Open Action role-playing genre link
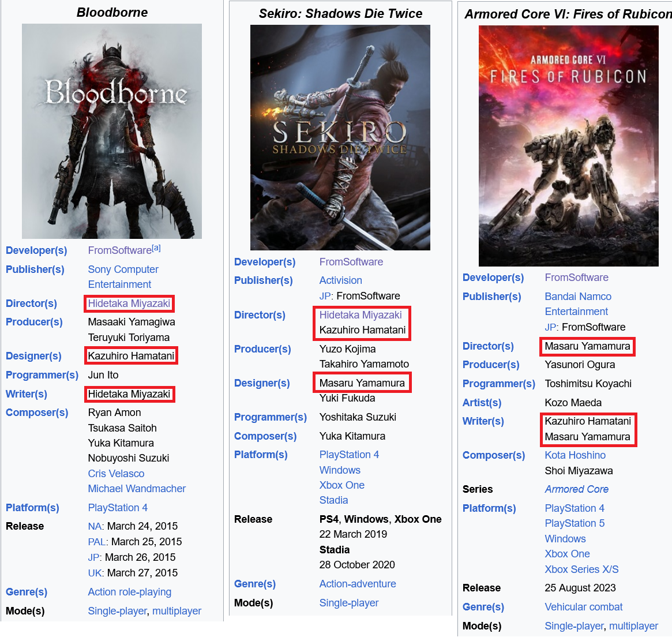Viewport: 672px width, 641px height. [129, 592]
